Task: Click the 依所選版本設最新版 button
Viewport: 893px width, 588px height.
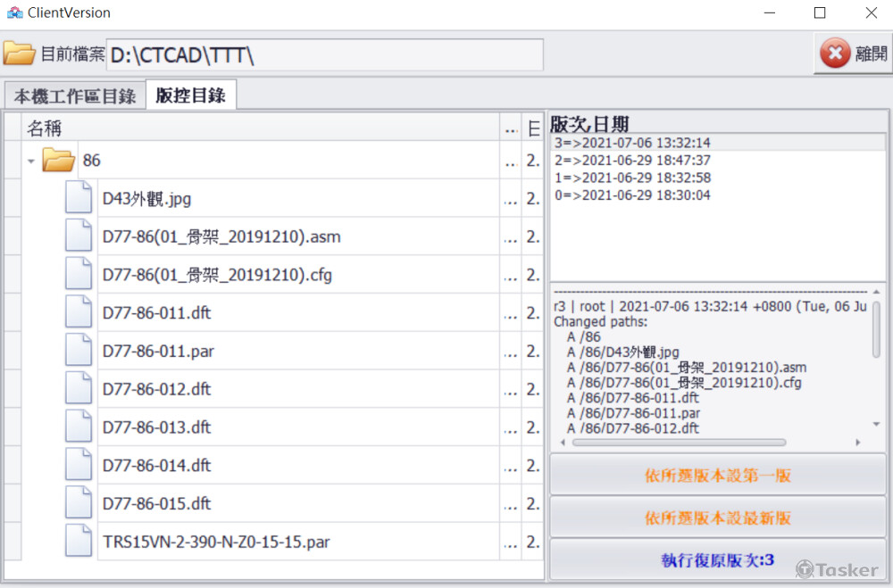Action: coord(718,518)
